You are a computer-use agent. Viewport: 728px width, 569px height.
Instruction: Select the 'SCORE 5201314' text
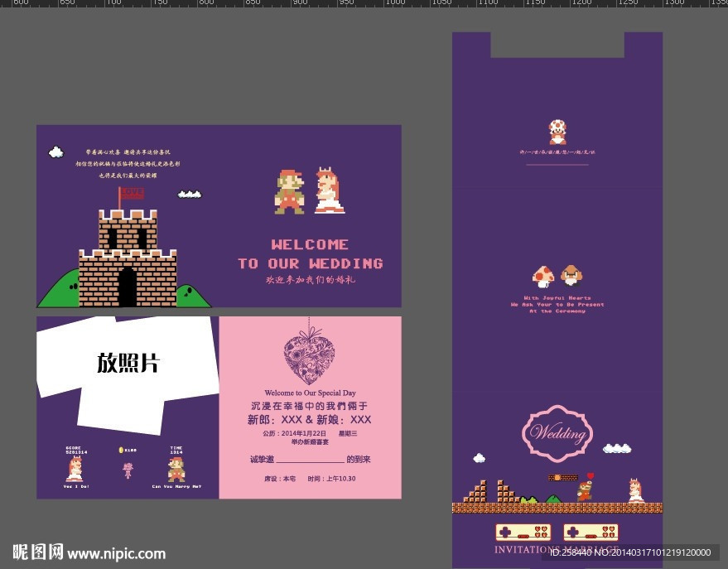(76, 450)
